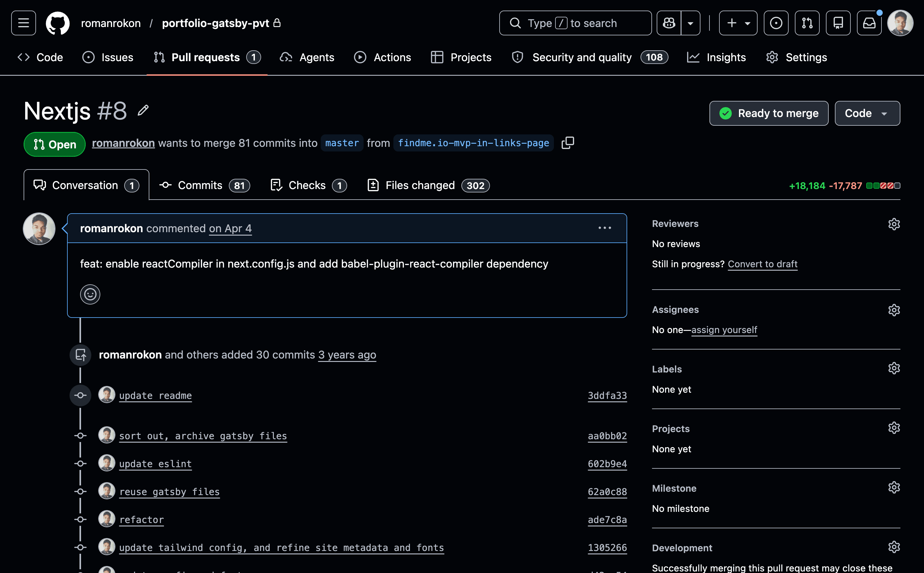Click the +18,184 additions count
Screen dimensions: 924x573
[807, 186]
